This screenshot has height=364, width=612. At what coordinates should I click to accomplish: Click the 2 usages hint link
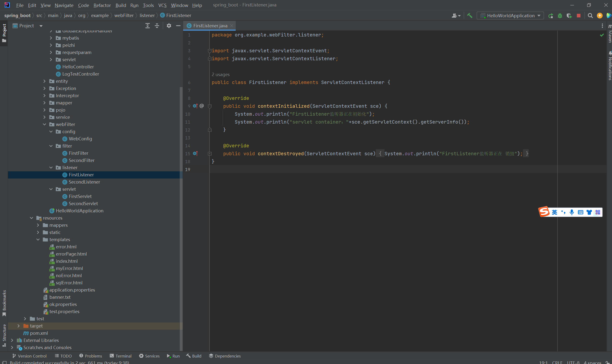(221, 75)
